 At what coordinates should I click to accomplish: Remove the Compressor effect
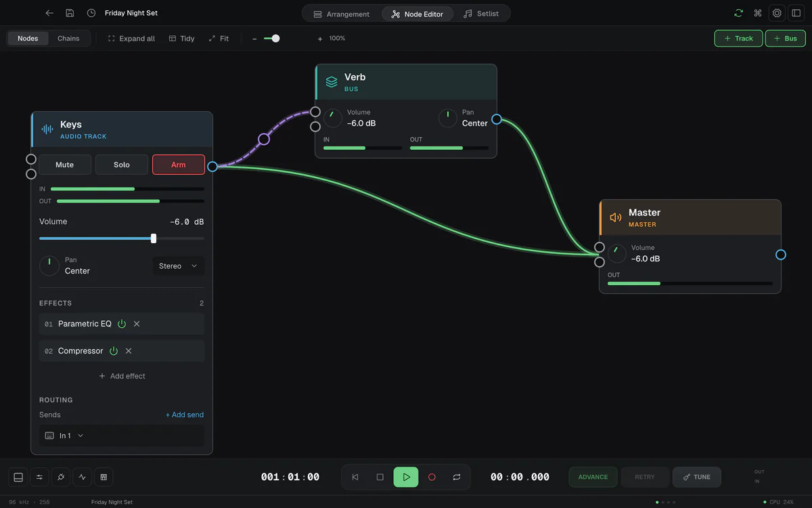pyautogui.click(x=129, y=351)
